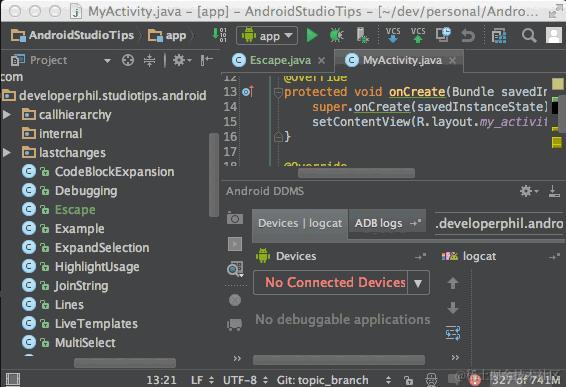Image resolution: width=566 pixels, height=387 pixels.
Task: Click VCS update project icon
Action: [x=393, y=35]
